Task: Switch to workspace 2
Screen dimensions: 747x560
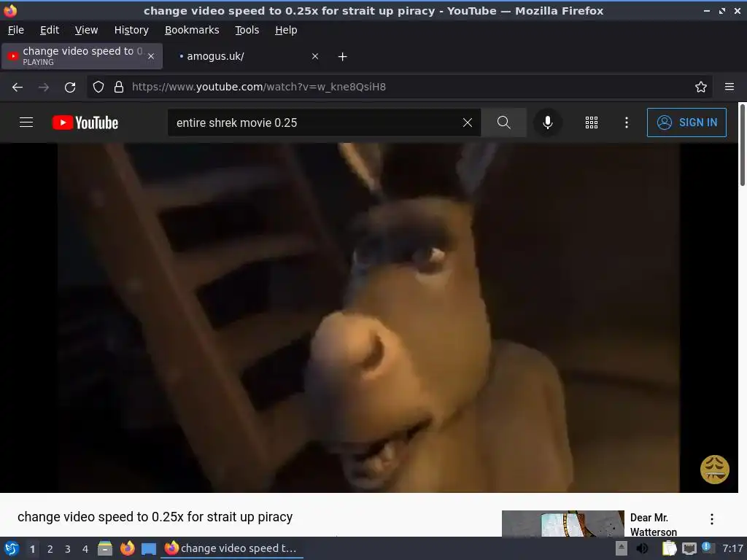Action: (x=50, y=549)
